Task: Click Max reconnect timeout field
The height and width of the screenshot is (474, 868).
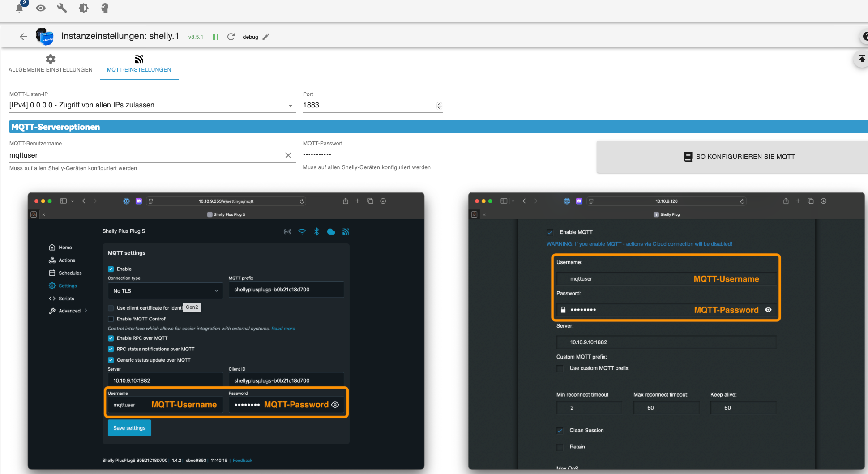Action: 666,408
